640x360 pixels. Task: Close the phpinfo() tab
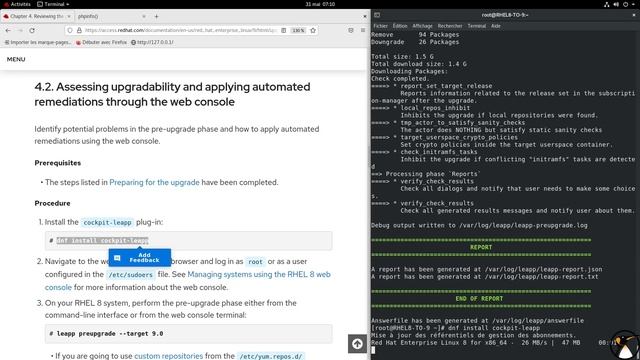pyautogui.click(x=144, y=16)
